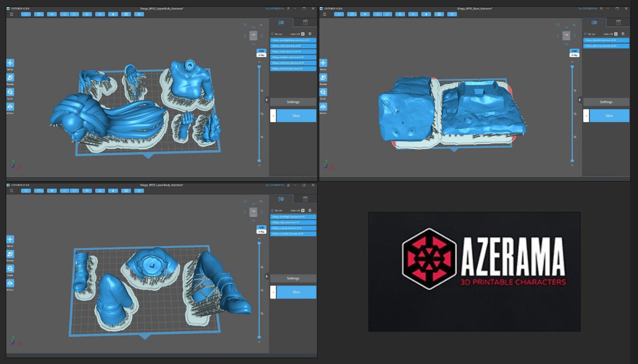Open dropdown left of Slice in Base window
Viewport: 638px width, 364px height.
click(586, 115)
